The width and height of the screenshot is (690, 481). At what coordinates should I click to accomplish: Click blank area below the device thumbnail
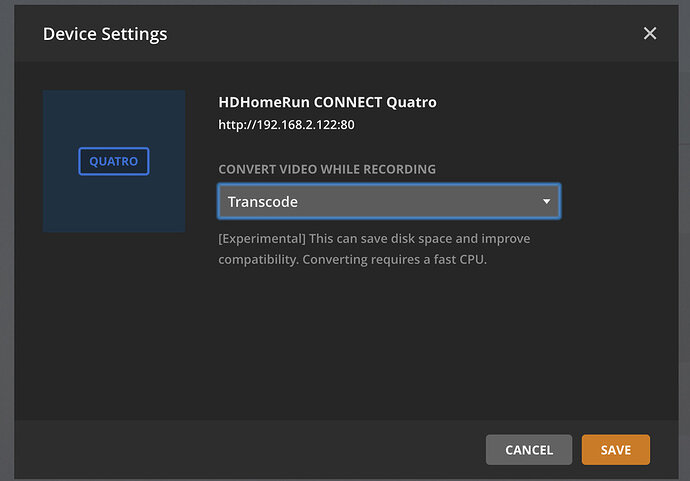(x=114, y=320)
